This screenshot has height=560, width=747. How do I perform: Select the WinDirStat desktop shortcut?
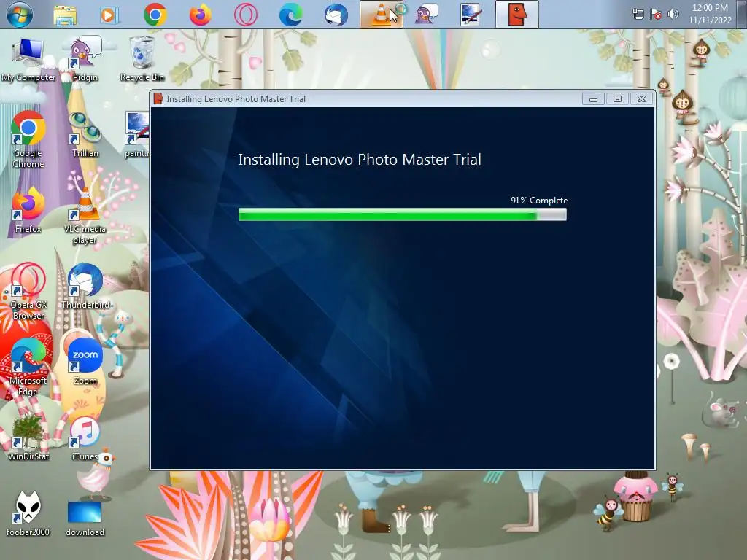(28, 437)
